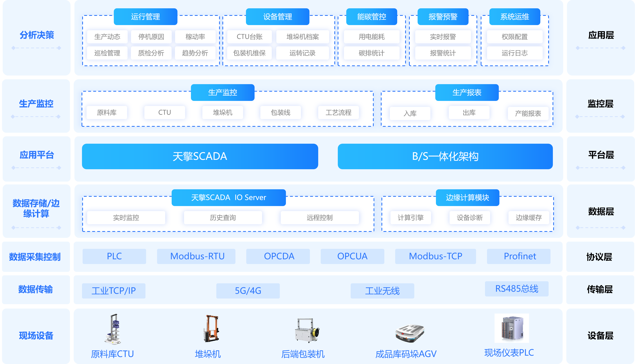Image resolution: width=635 pixels, height=364 pixels.
Task: Open the 边缘计算模块 header
Action: click(x=468, y=197)
